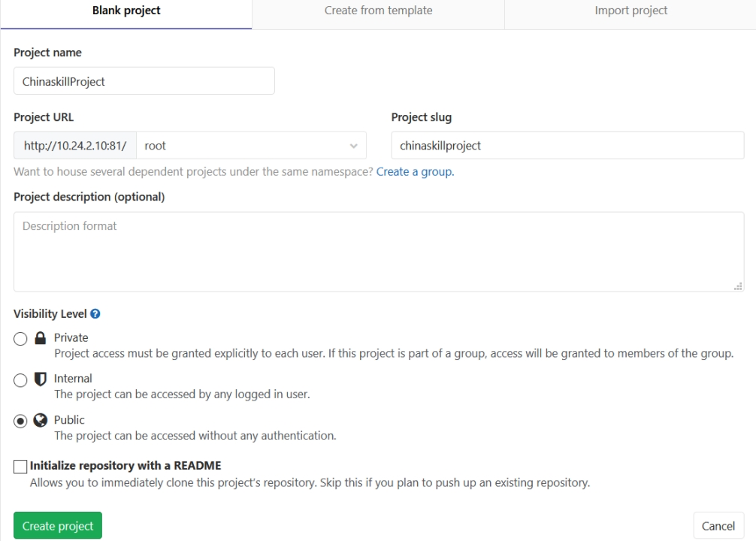This screenshot has width=756, height=541.
Task: Click the Initialize repository with a README label
Action: [125, 466]
